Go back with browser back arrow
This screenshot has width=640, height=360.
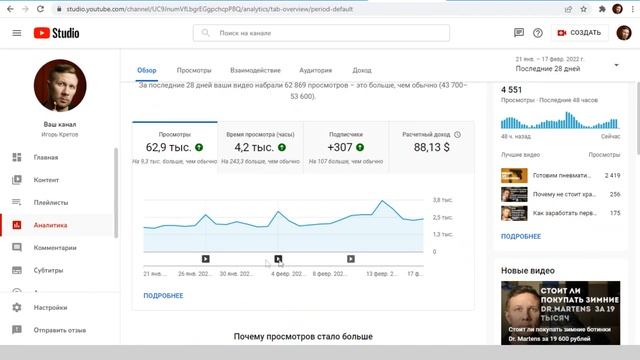pyautogui.click(x=10, y=9)
